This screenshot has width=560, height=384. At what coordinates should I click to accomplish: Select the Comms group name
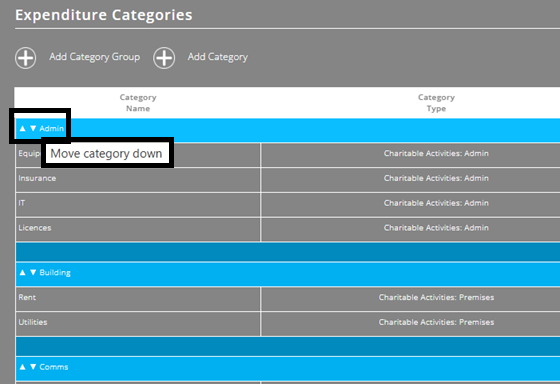[x=54, y=367]
